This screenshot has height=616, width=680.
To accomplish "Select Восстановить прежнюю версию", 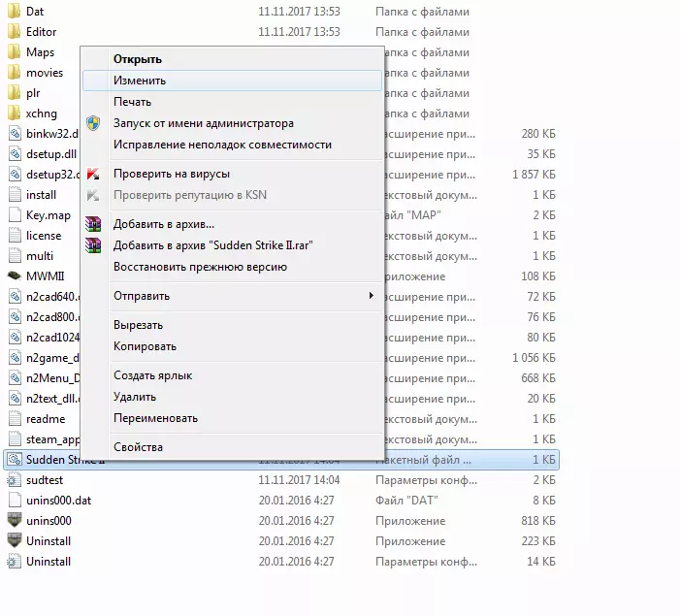I will [x=201, y=267].
